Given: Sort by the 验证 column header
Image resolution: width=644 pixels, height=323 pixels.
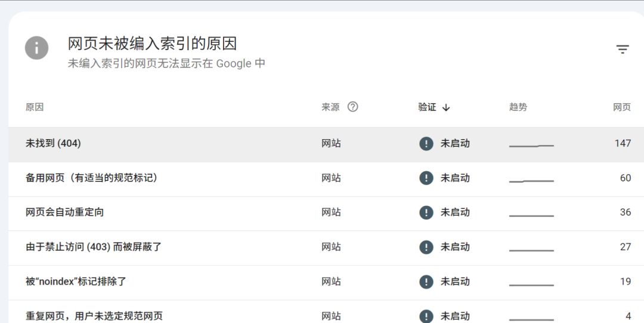Looking at the screenshot, I should pyautogui.click(x=427, y=107).
